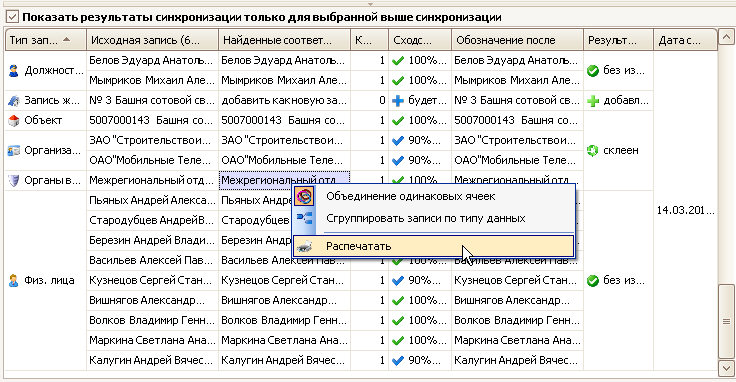This screenshot has height=382, width=736.
Task: Select match cell 'Кузнецов Сергей Стан...'
Action: click(x=284, y=281)
